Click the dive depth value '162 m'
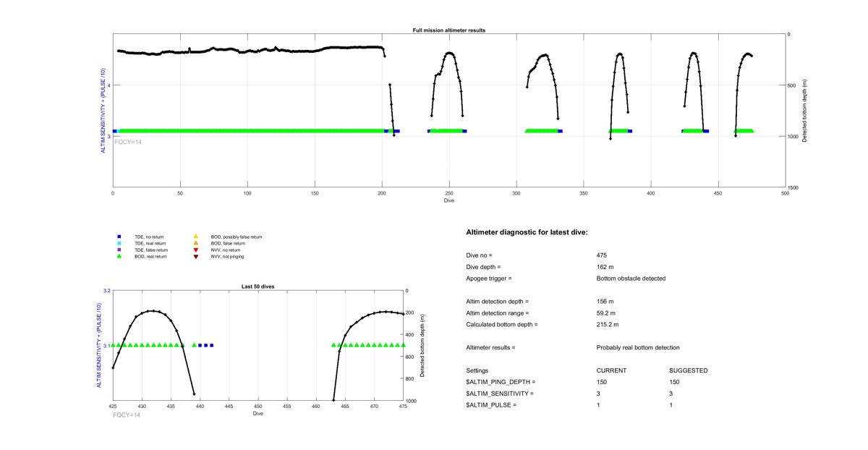Screen dimensions: 868x450 pos(605,267)
